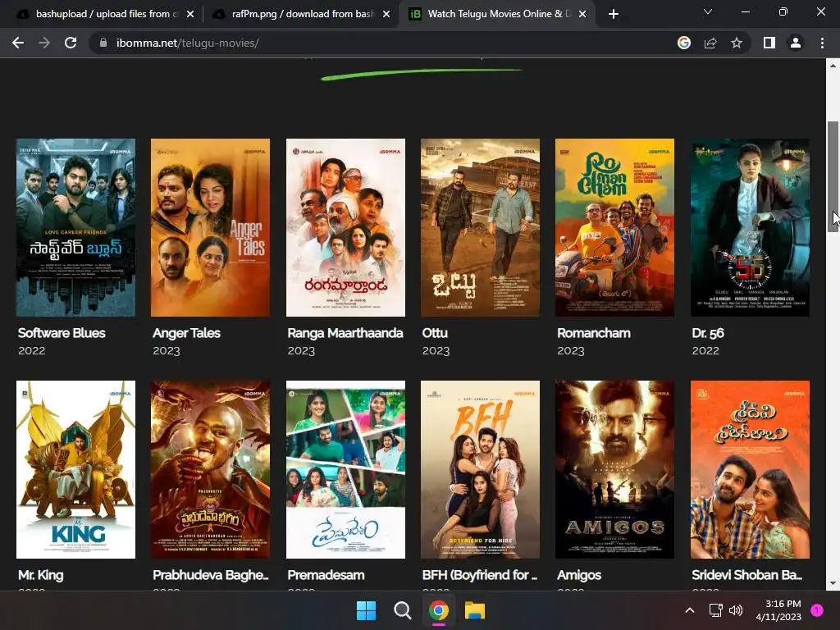Click the Romancham title link
Viewport: 840px width, 630px height.
594,333
